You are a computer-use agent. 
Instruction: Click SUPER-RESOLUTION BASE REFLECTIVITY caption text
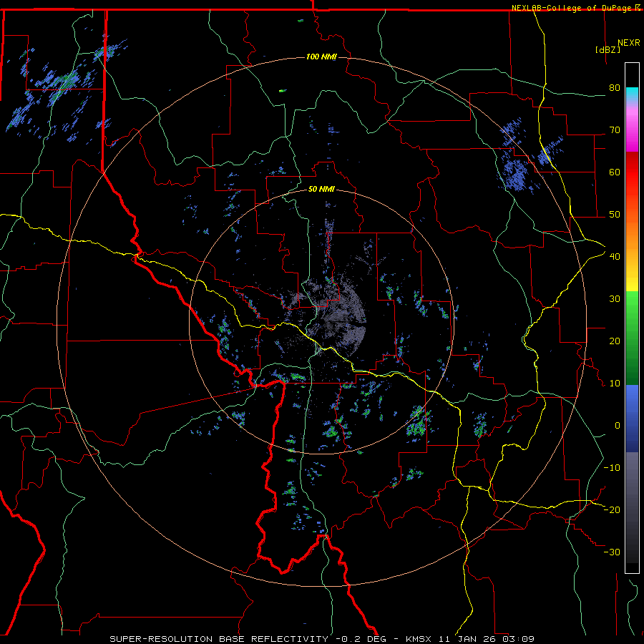219,639
